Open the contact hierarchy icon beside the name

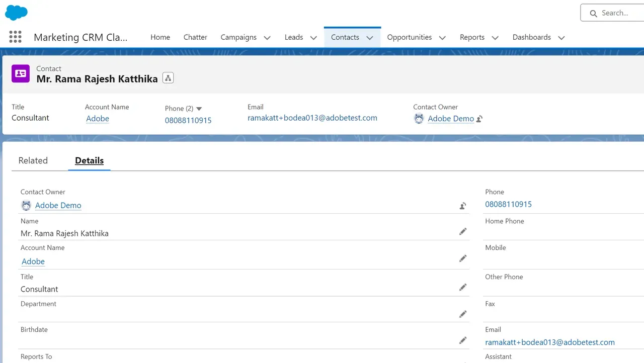point(168,78)
